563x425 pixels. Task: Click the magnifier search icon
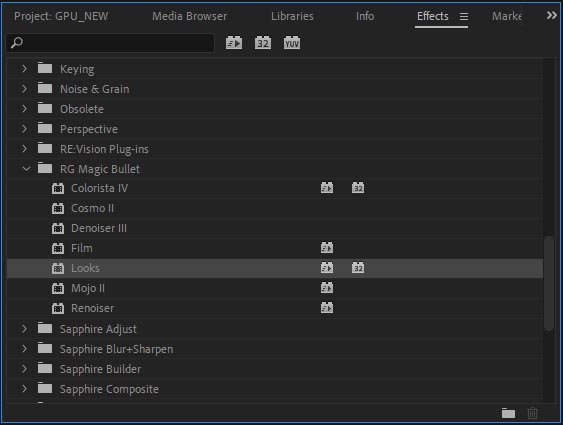17,43
